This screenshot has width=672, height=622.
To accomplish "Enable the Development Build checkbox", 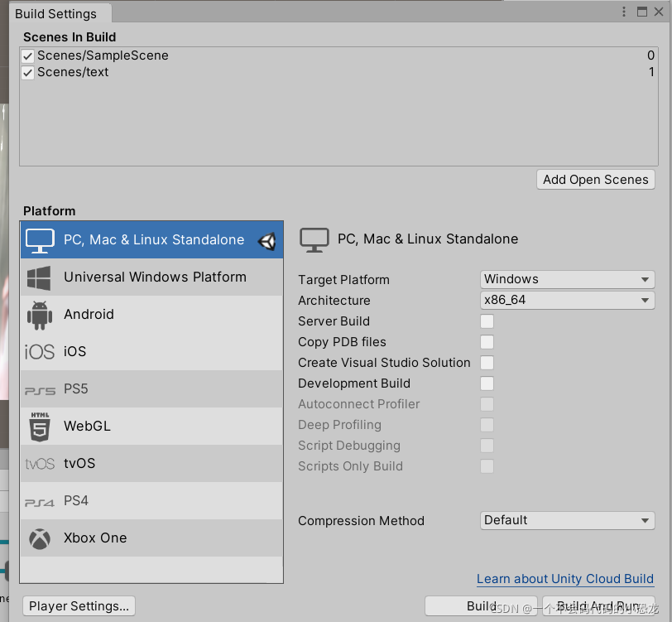I will [487, 383].
